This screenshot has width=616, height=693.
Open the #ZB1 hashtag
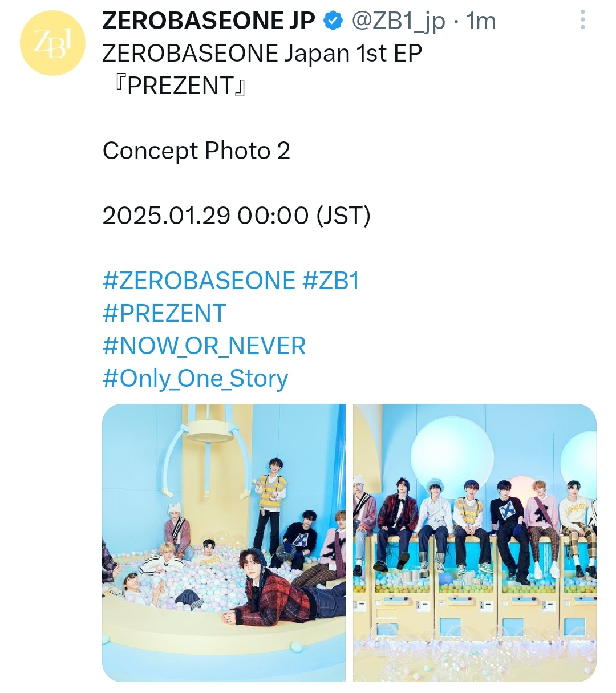tap(331, 281)
